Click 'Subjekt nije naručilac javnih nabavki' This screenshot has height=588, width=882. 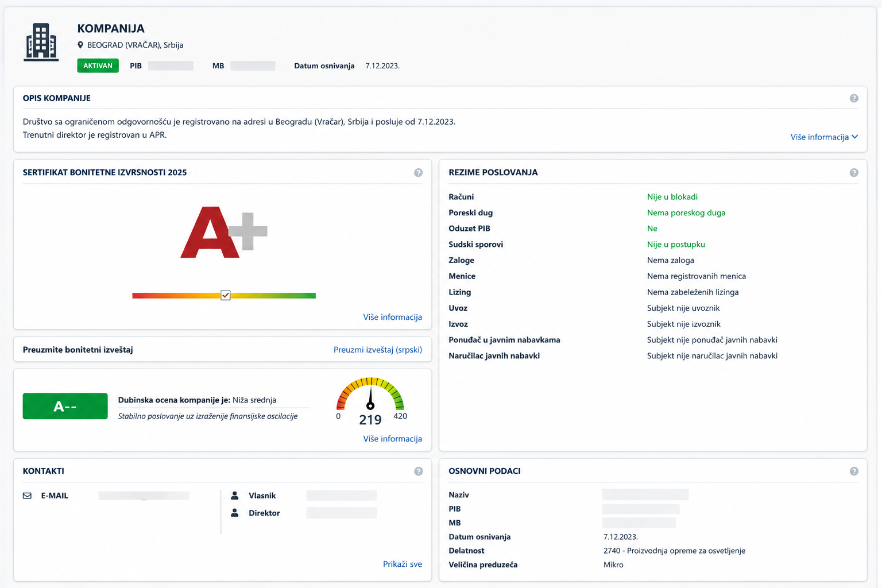pos(712,355)
